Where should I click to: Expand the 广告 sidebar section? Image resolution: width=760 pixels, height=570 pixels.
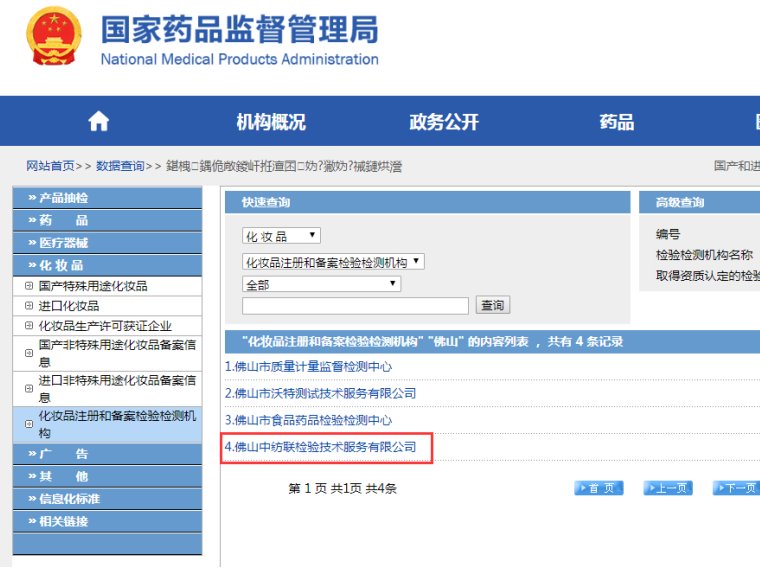pos(107,454)
